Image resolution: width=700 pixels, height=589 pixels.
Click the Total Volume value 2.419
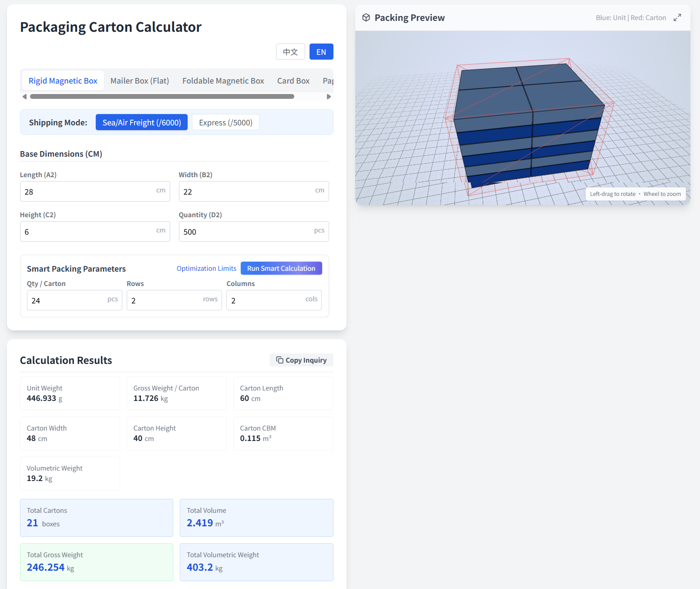200,523
